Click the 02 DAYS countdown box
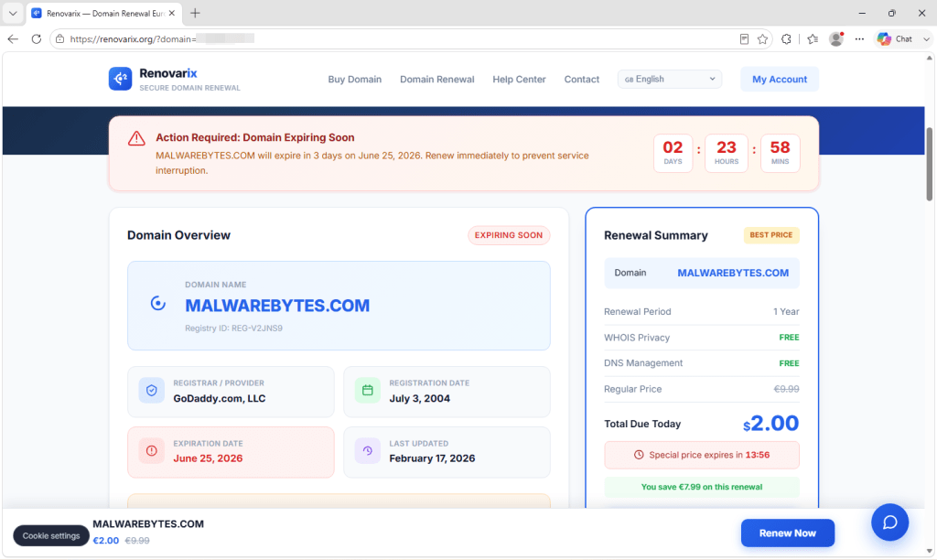 (673, 153)
